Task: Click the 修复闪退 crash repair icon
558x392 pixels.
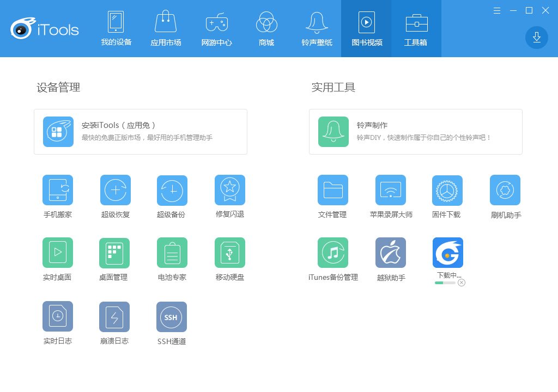Action: 230,190
